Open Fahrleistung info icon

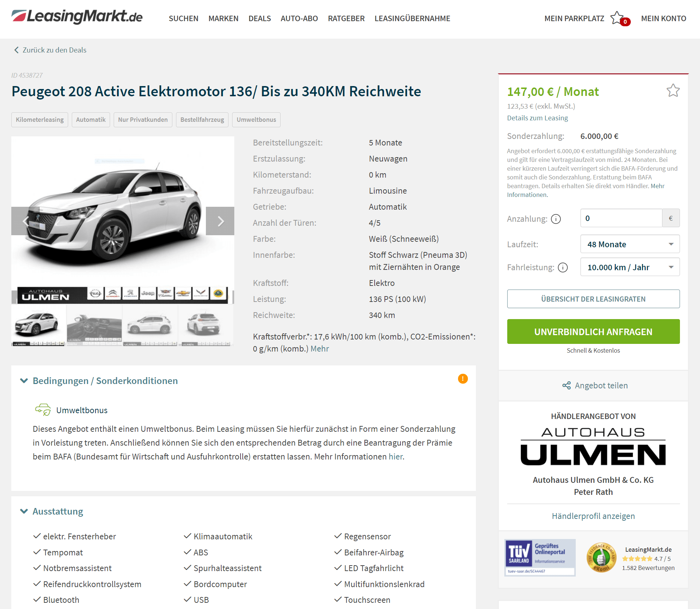[x=563, y=268]
